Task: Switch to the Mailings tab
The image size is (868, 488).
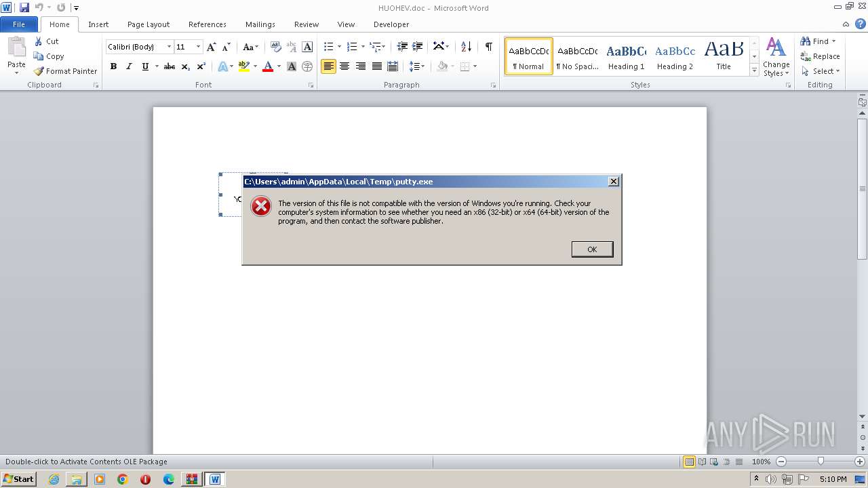Action: tap(260, 24)
